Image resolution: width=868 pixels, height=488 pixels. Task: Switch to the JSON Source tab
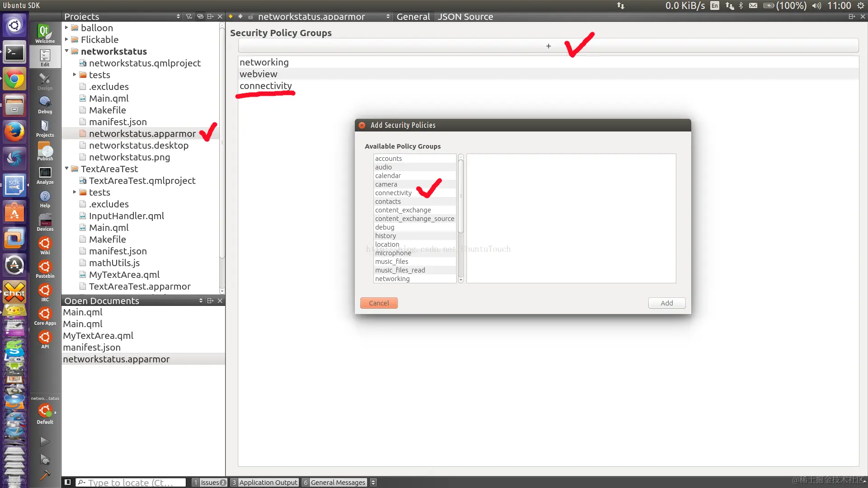[465, 17]
